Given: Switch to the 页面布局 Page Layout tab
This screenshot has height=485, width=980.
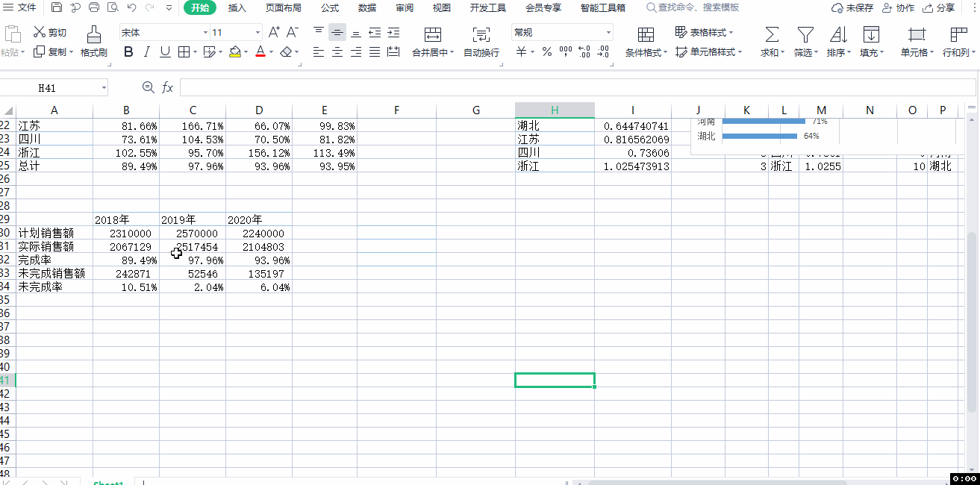Looking at the screenshot, I should pyautogui.click(x=284, y=7).
